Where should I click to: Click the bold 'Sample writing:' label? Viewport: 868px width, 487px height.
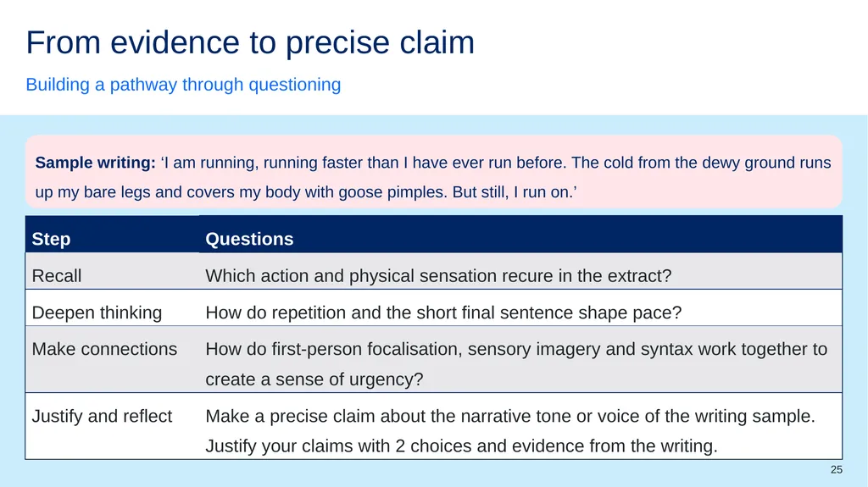(x=95, y=163)
